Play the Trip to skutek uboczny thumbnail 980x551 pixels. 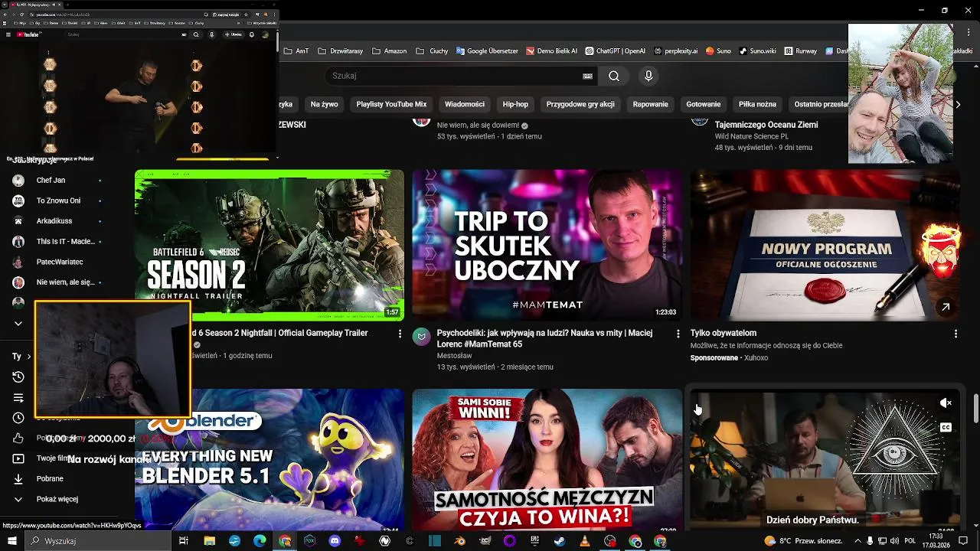(547, 245)
